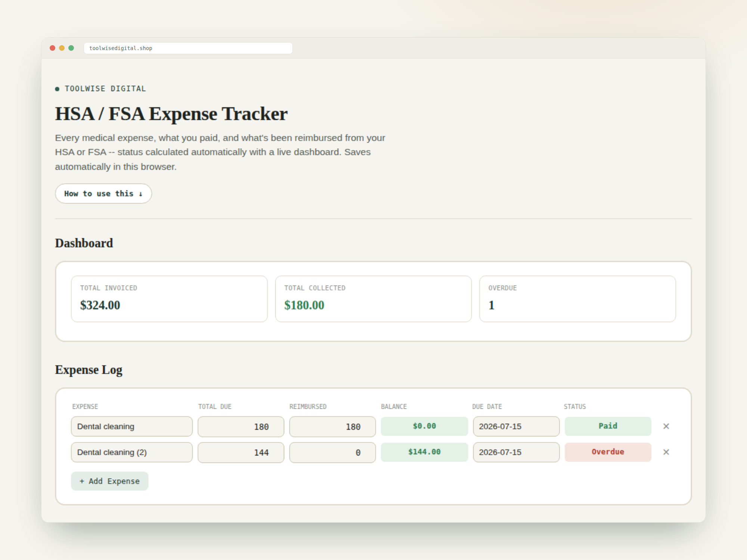Edit total due value 180
Screen dimensions: 747x560
coord(241,426)
